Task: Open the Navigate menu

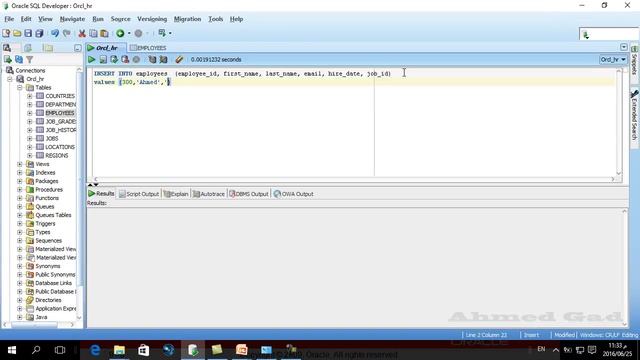Action: click(72, 19)
